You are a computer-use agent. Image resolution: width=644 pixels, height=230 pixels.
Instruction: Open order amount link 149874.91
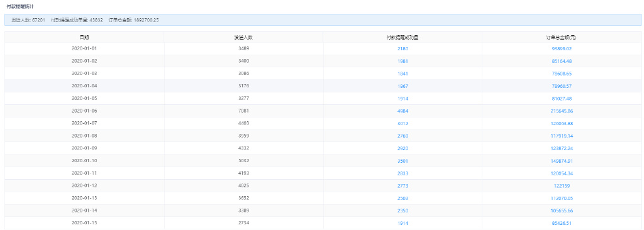[x=562, y=161]
